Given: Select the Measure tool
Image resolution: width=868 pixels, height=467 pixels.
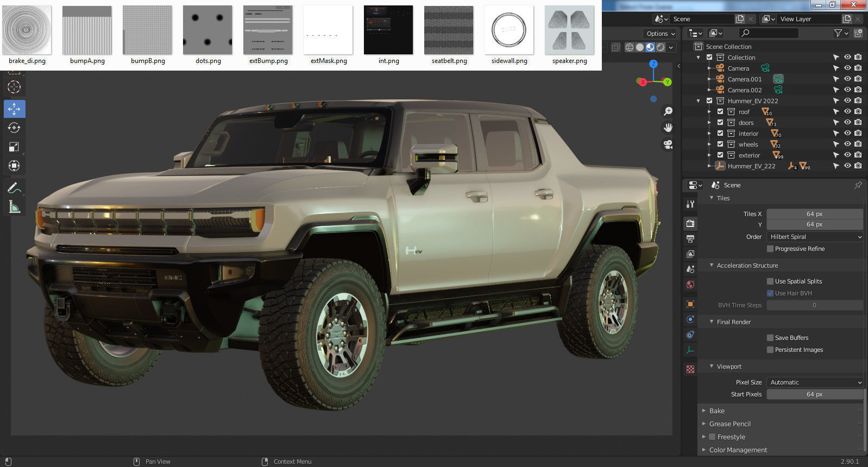Looking at the screenshot, I should pos(14,207).
